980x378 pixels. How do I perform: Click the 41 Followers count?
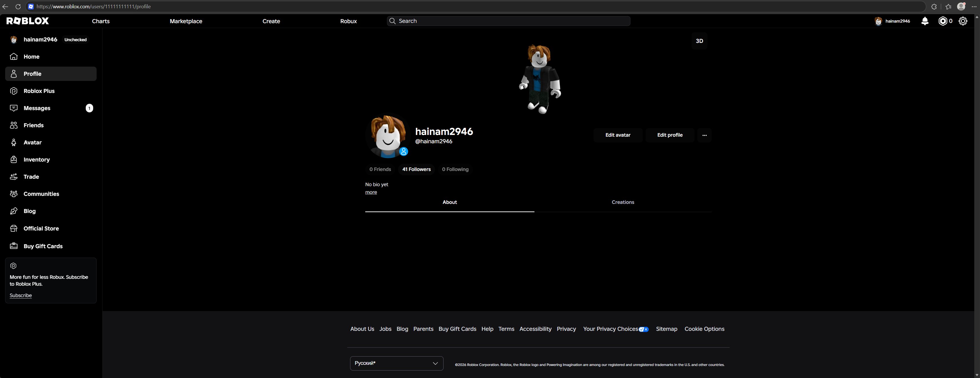point(416,169)
